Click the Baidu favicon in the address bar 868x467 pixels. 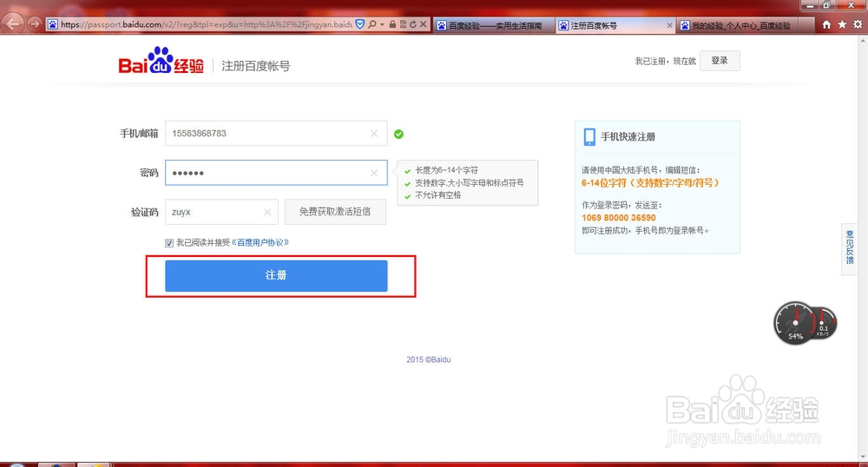pos(52,24)
